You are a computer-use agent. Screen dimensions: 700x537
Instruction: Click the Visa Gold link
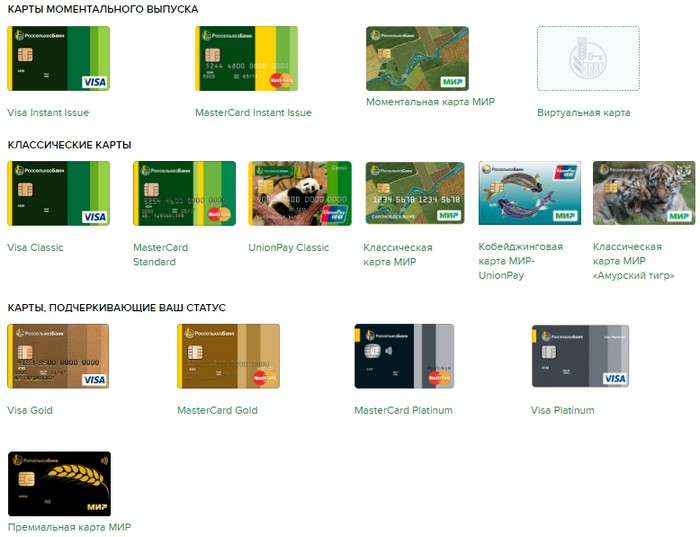(x=30, y=410)
